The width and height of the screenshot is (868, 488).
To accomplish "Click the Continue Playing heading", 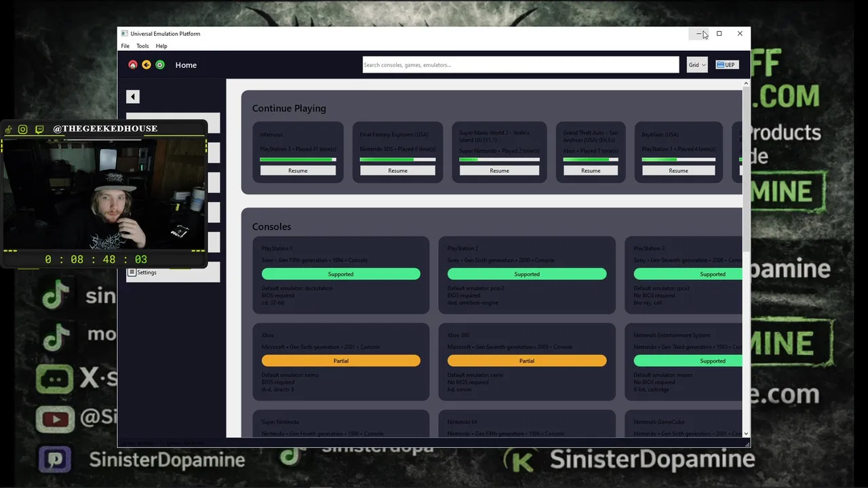I will [289, 108].
